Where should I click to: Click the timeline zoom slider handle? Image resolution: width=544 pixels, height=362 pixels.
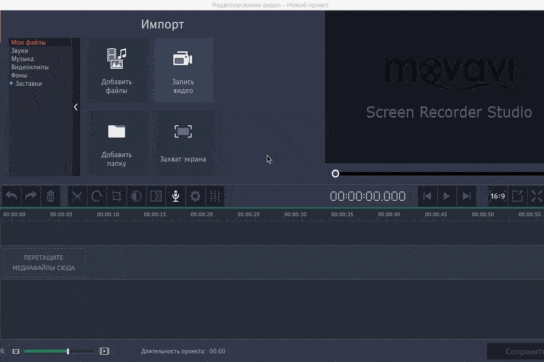(x=68, y=351)
